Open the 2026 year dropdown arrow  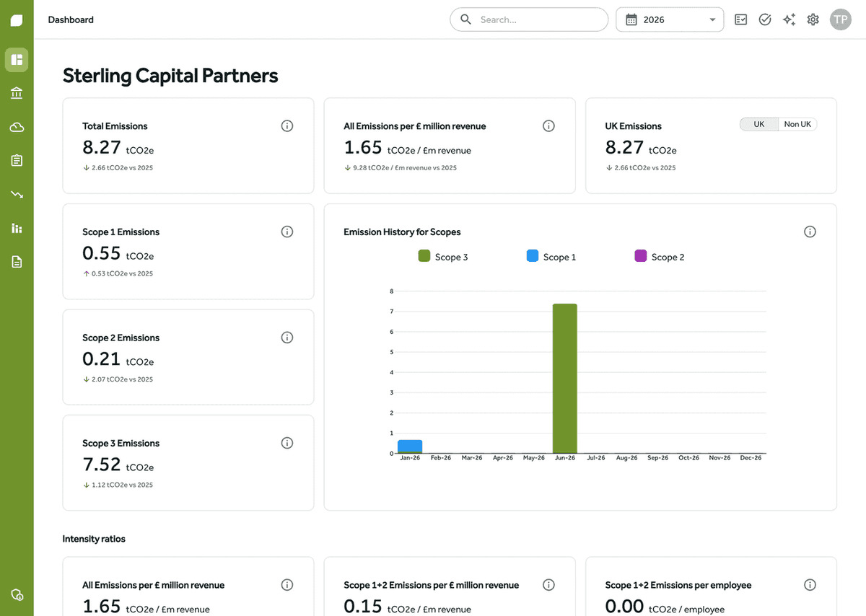(712, 20)
